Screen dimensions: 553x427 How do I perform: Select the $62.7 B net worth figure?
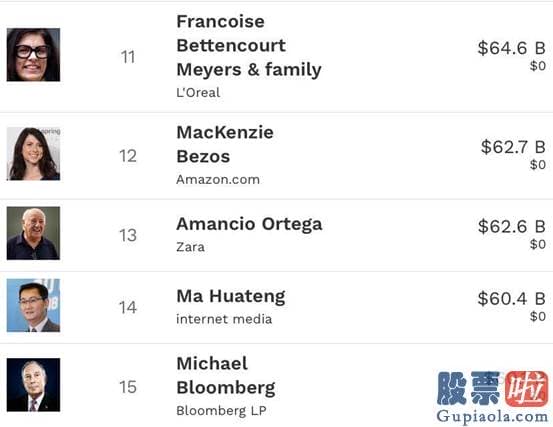[x=513, y=147]
